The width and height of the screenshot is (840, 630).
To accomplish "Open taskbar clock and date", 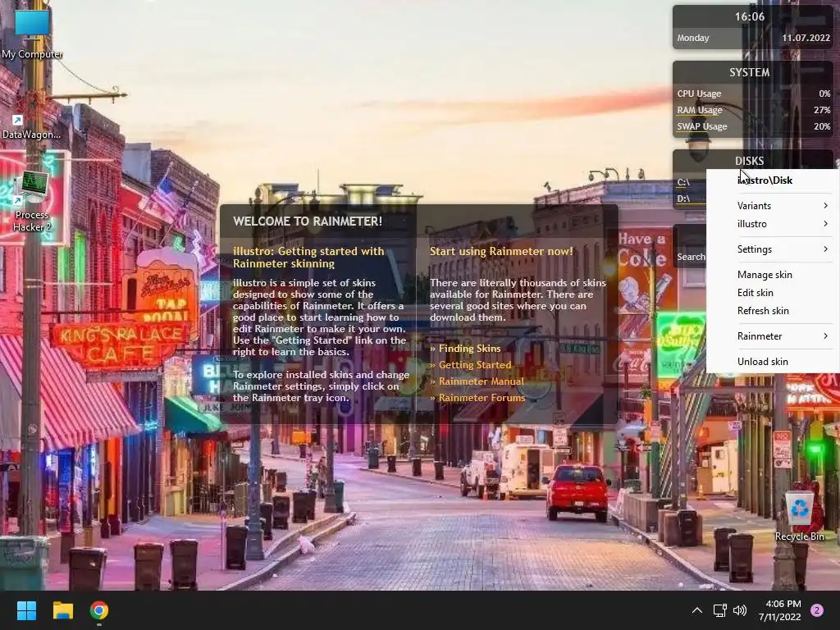I will point(779,610).
